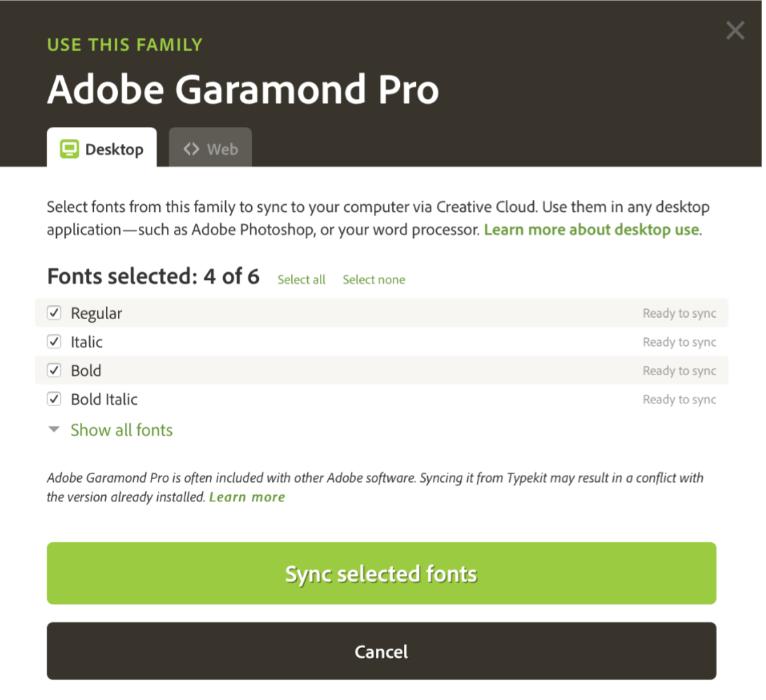
Task: Select the Desktop tab
Action: (x=102, y=148)
